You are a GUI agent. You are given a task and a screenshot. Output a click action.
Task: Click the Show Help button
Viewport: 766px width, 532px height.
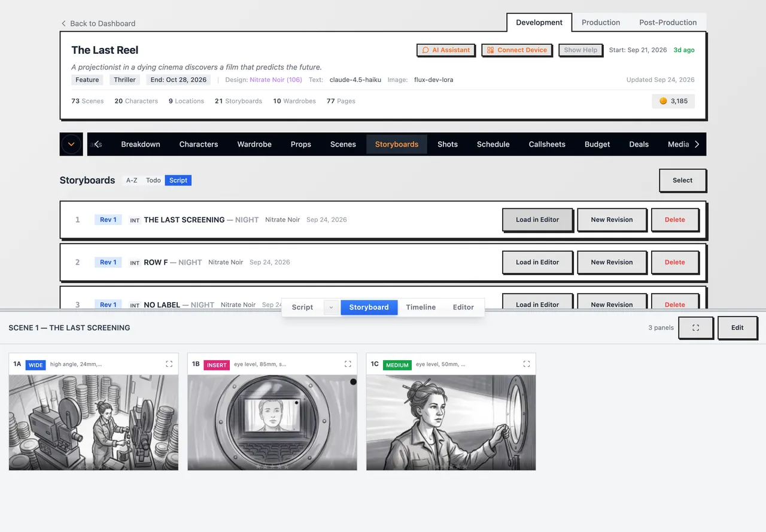[x=580, y=50]
